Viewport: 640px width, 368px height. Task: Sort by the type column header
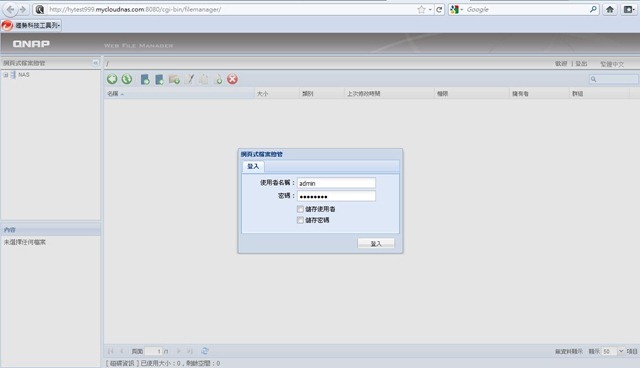[x=322, y=93]
